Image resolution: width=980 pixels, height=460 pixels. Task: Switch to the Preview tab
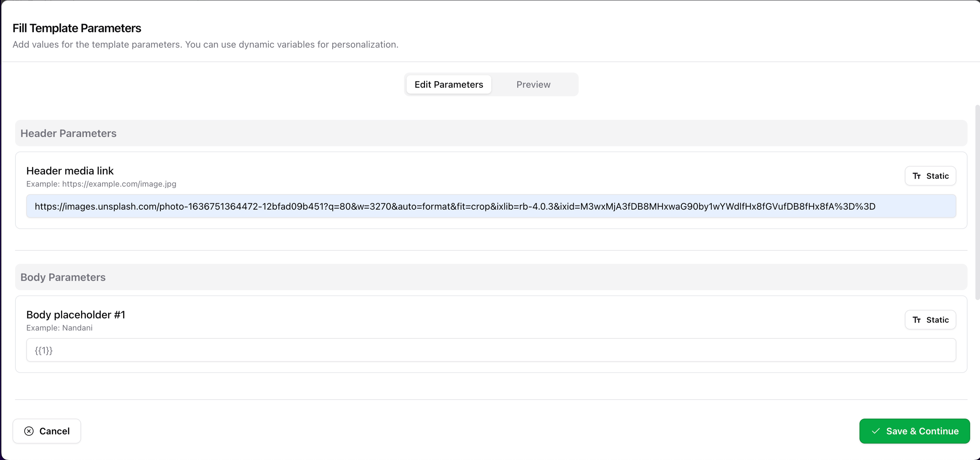533,84
